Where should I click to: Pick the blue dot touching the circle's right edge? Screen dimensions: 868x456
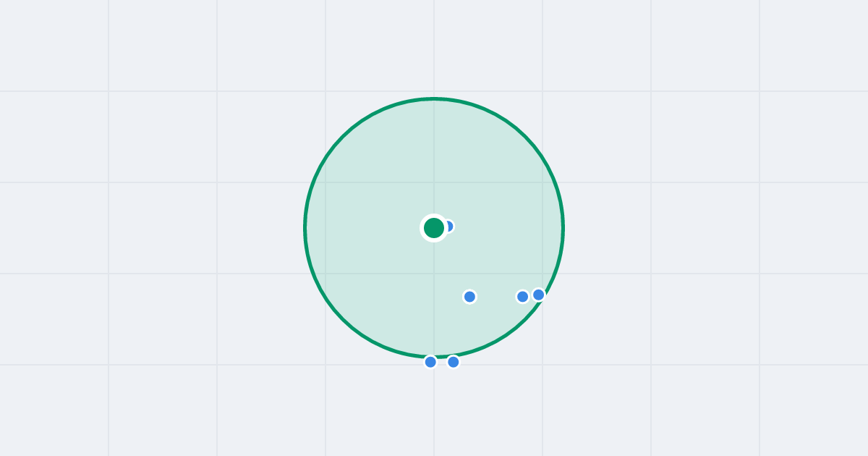pos(538,295)
